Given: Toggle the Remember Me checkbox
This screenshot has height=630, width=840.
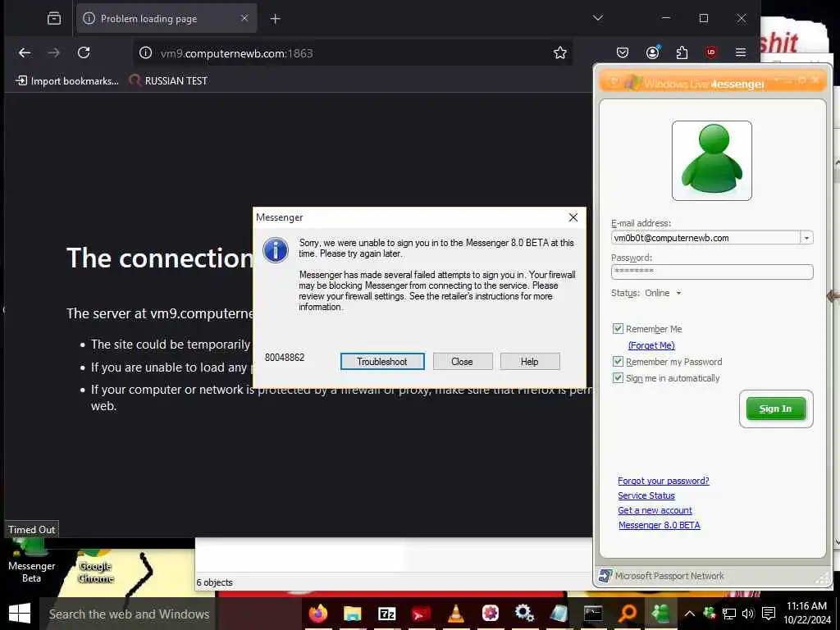Looking at the screenshot, I should click(618, 328).
